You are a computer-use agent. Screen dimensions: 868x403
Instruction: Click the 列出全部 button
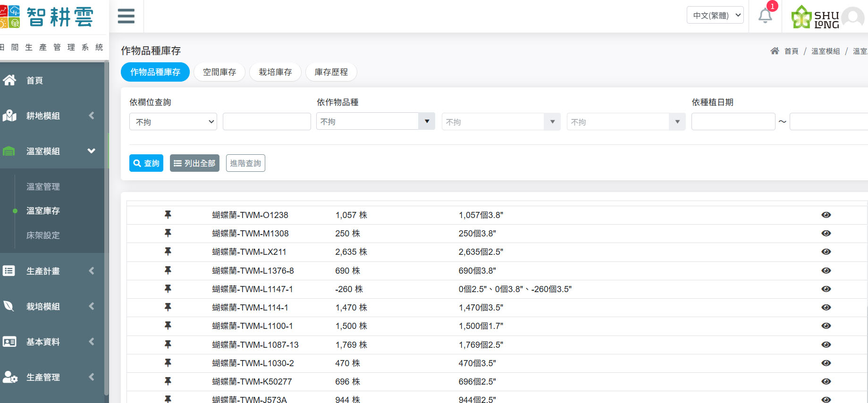[194, 163]
